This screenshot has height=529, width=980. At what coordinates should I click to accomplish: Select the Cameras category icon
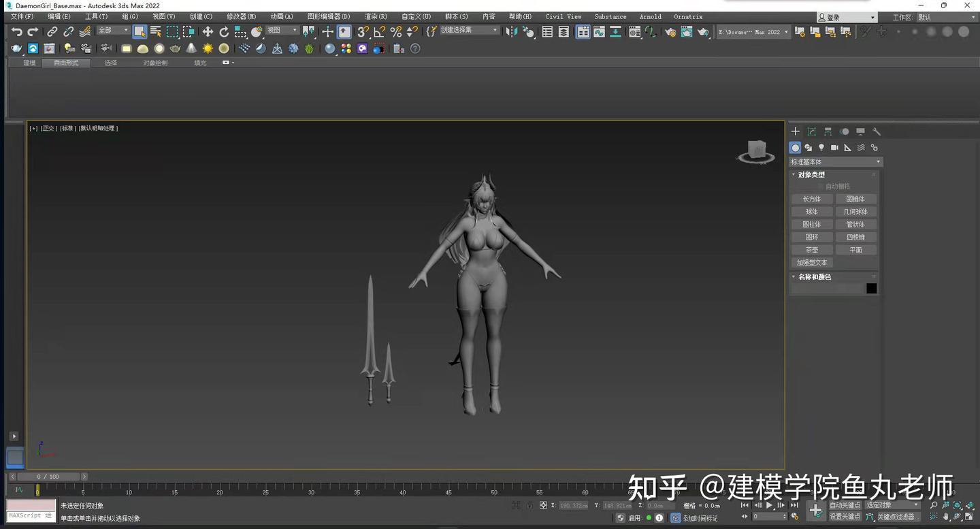pyautogui.click(x=834, y=148)
